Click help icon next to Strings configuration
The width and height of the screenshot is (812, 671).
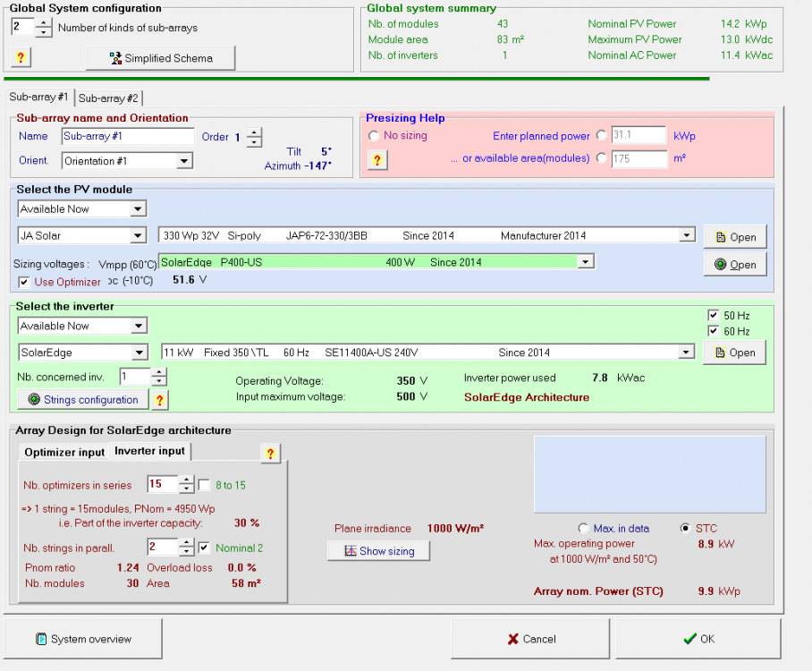(x=160, y=400)
